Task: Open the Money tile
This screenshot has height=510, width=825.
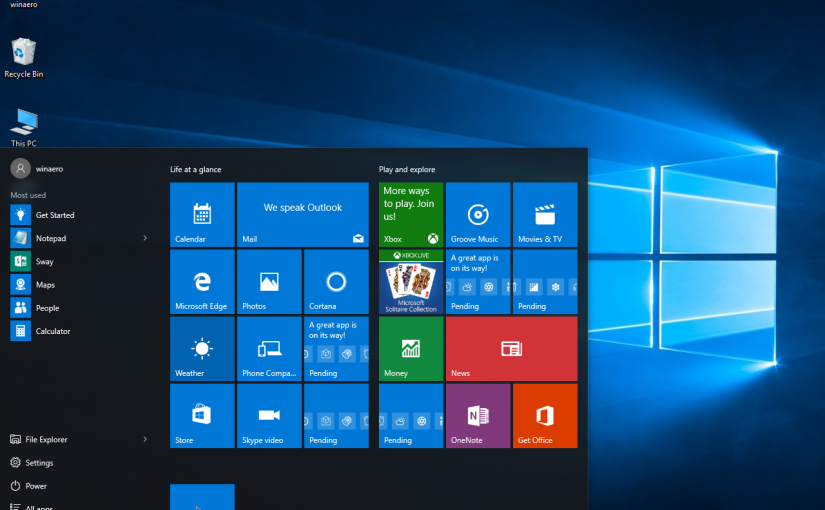Action: 411,348
